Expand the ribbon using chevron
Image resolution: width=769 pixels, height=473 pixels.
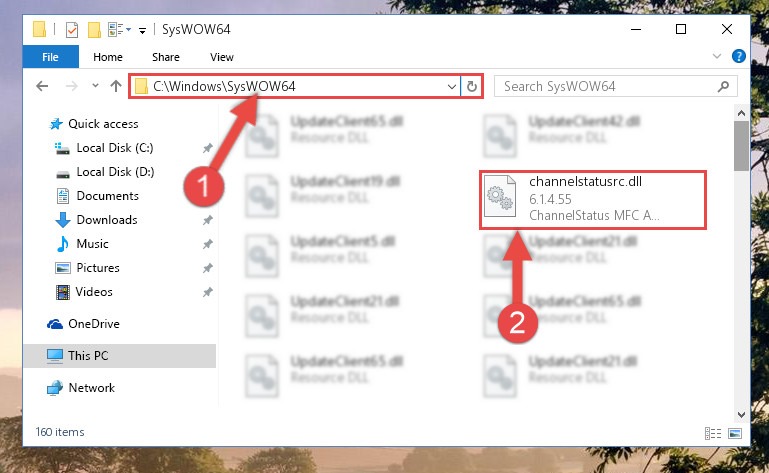pyautogui.click(x=717, y=56)
